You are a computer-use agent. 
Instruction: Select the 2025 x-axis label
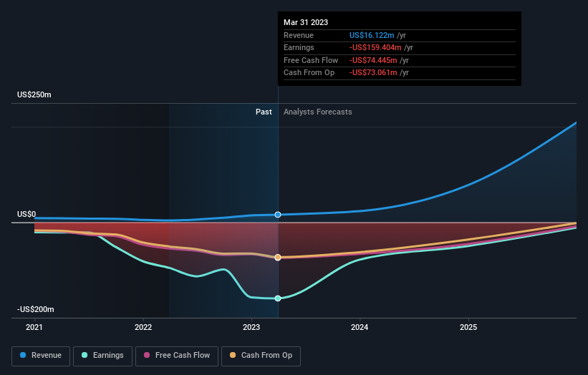point(468,328)
